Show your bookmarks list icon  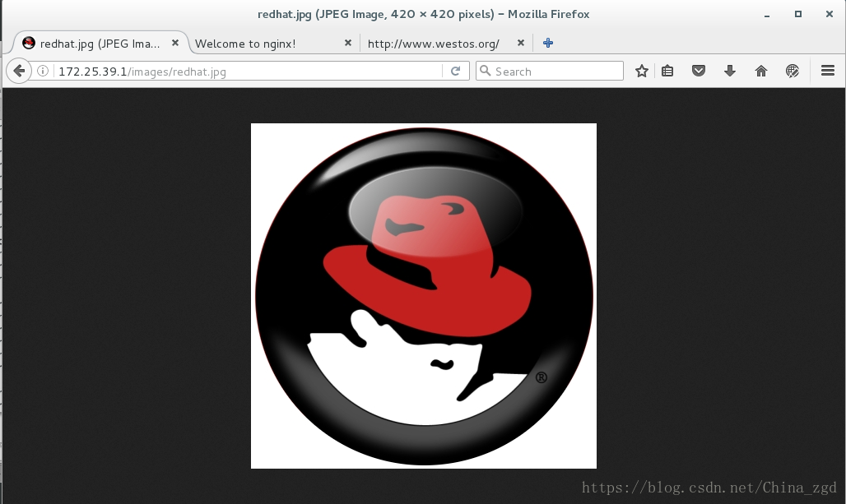point(667,71)
